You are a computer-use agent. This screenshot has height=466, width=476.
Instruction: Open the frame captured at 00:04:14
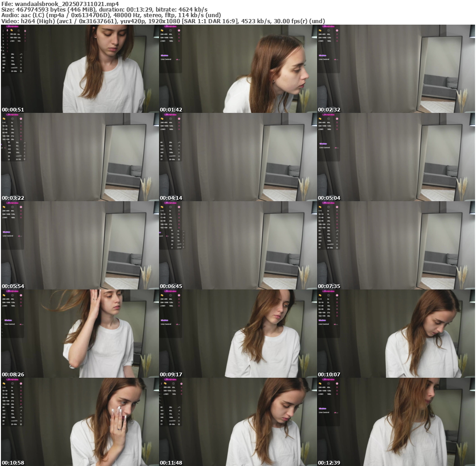click(238, 157)
